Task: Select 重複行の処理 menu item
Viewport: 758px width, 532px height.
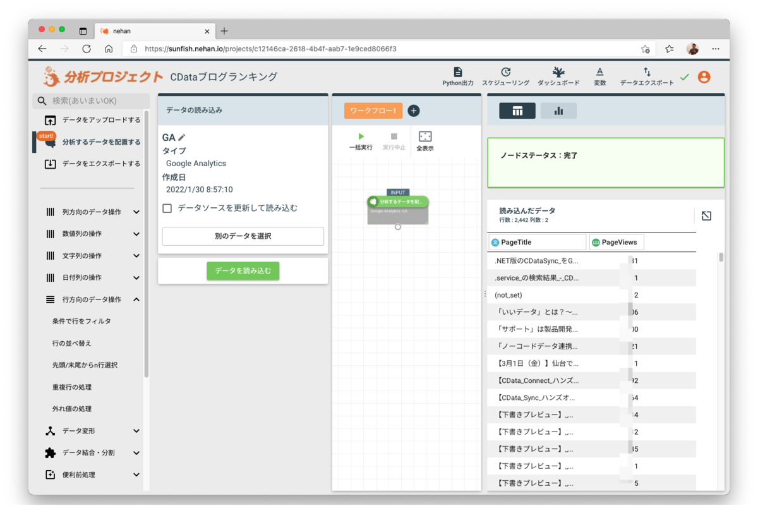Action: [x=72, y=387]
